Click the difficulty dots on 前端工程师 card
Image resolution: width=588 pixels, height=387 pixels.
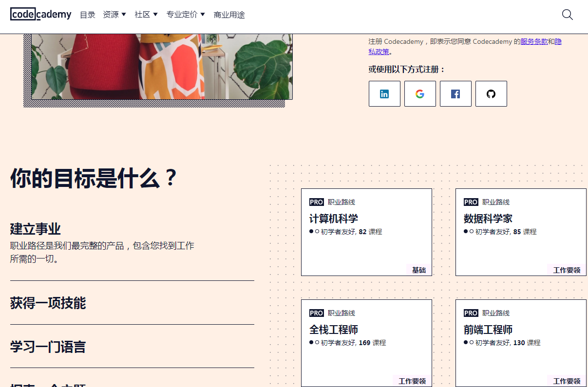coord(469,343)
